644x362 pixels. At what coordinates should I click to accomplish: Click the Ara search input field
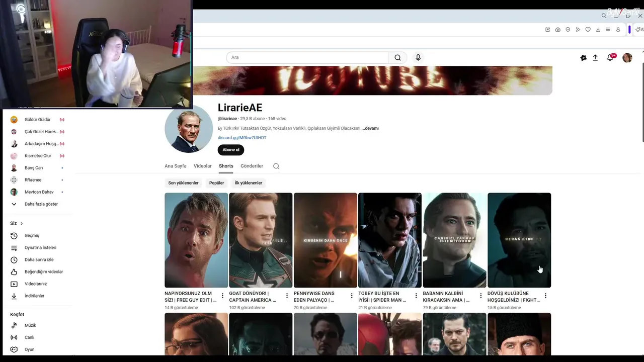pos(307,57)
